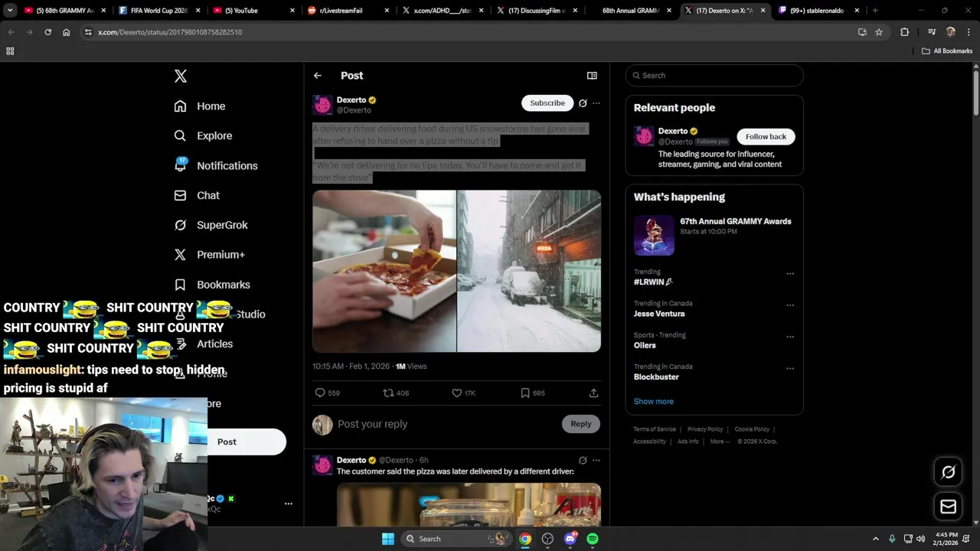
Task: Show hidden system tray icons
Action: 876,539
